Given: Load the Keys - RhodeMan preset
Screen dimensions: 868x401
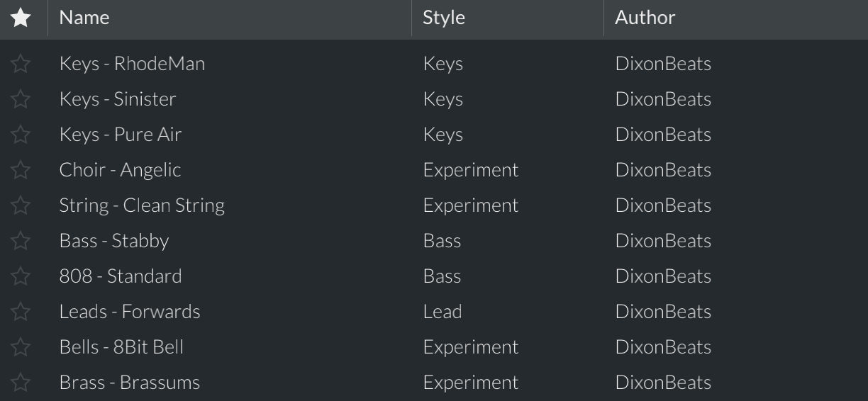Looking at the screenshot, I should pos(132,64).
